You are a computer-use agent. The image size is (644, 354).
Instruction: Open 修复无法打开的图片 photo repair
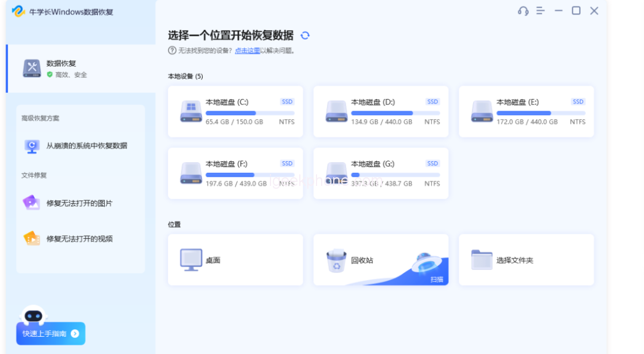79,203
